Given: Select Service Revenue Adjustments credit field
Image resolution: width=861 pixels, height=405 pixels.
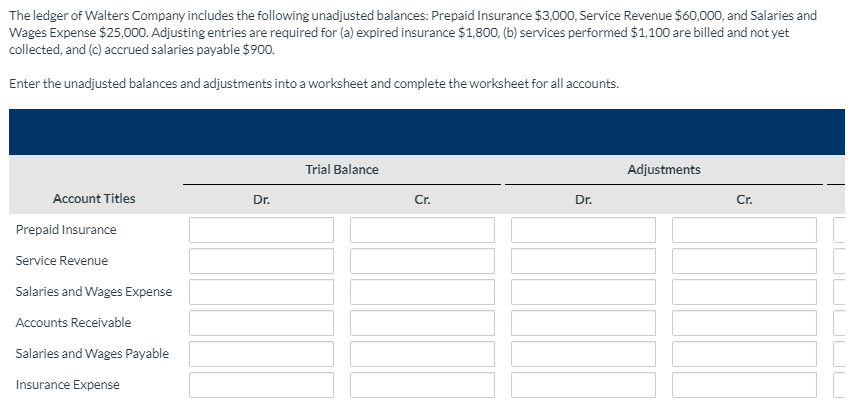Looking at the screenshot, I should pyautogui.click(x=744, y=261).
